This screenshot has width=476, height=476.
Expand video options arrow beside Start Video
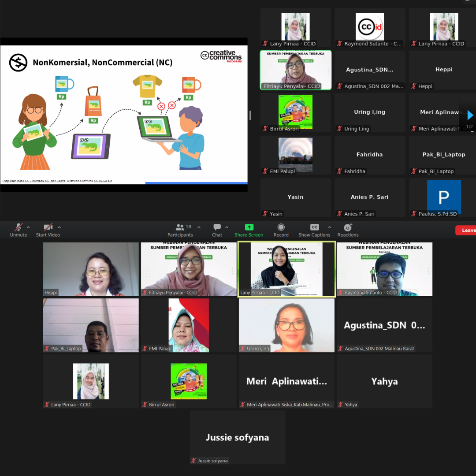tap(59, 227)
